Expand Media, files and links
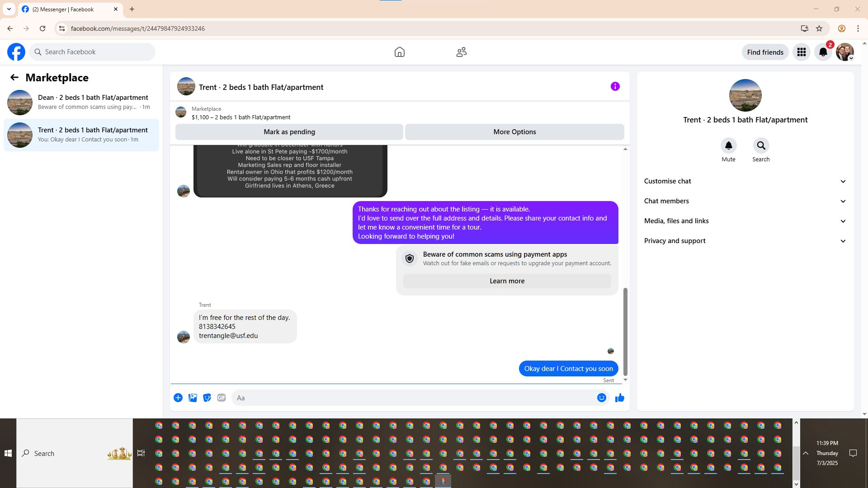The width and height of the screenshot is (868, 488). 745,221
